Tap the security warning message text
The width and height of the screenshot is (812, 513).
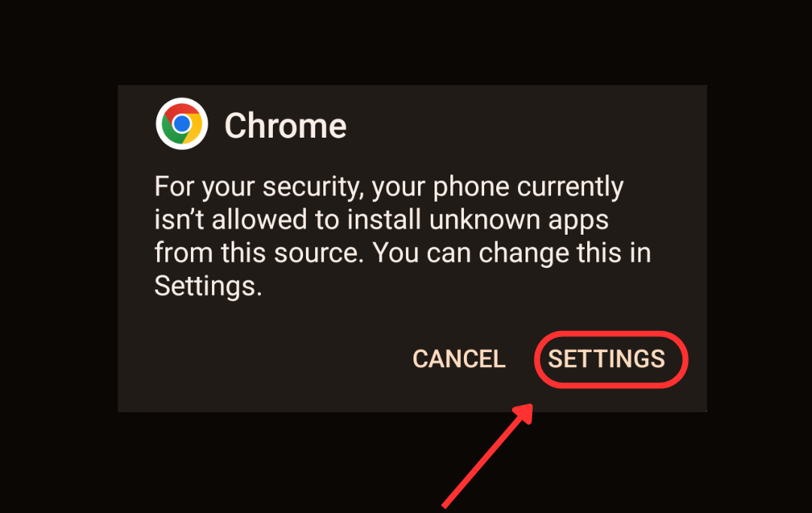(x=402, y=236)
